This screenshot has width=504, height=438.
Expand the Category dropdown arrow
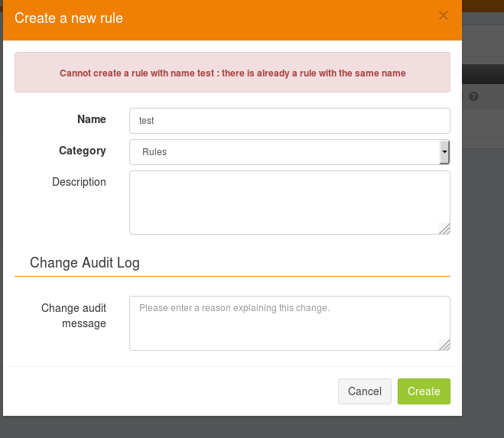point(444,152)
